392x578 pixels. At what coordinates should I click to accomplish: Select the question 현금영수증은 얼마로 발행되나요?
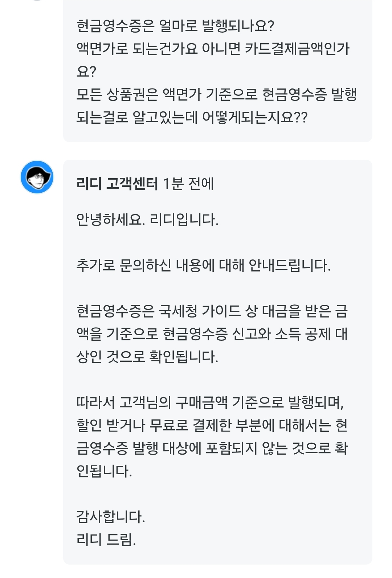(x=175, y=26)
